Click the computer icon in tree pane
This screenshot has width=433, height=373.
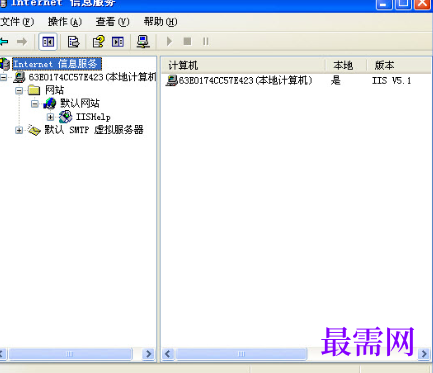coord(19,77)
